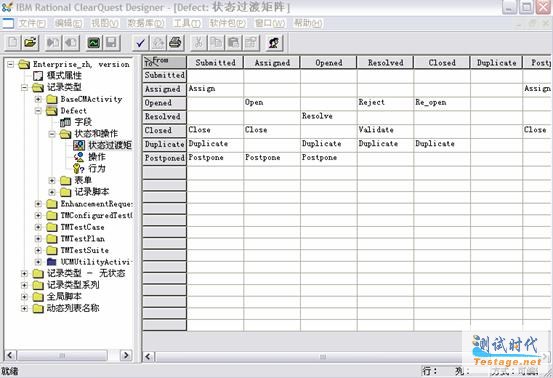This screenshot has height=378, width=553.
Task: Expand the EnhancementRequest folder
Action: [38, 204]
